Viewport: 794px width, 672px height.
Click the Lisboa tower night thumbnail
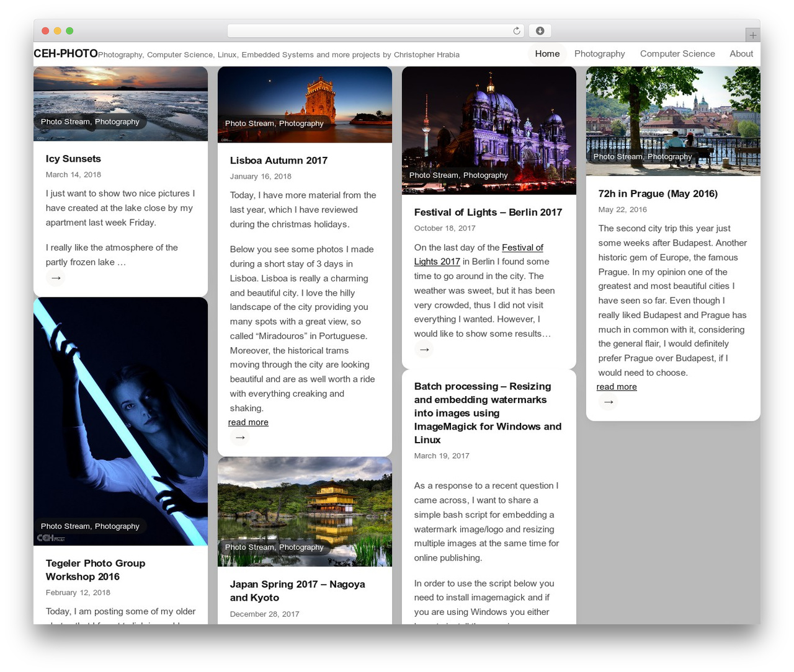coord(305,104)
